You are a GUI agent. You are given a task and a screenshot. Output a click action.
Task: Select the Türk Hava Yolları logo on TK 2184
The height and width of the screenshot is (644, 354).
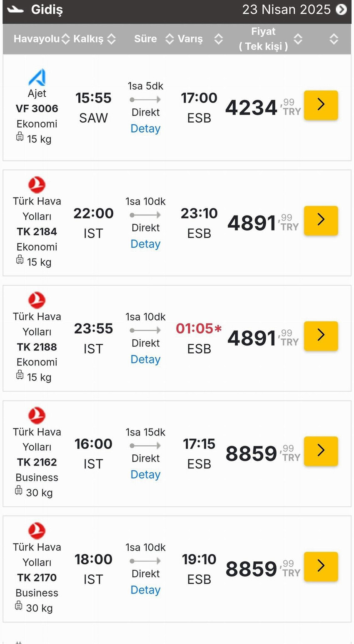(37, 185)
